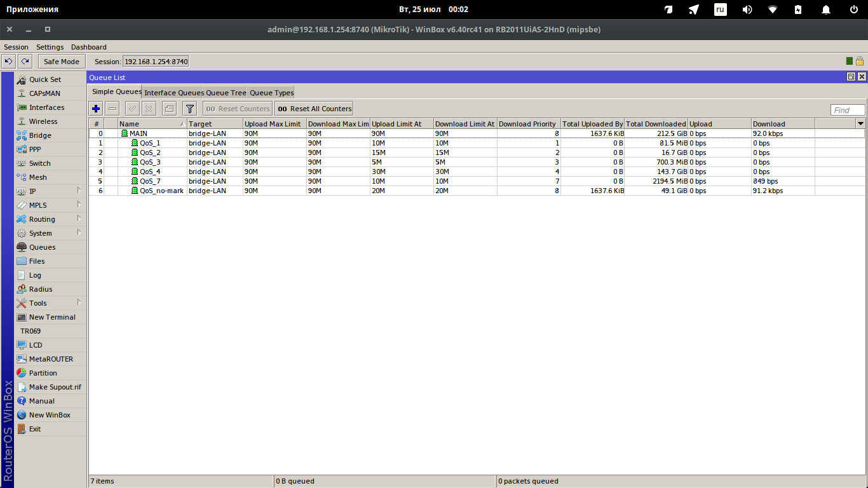Open LCD in the sidebar

(x=50, y=345)
